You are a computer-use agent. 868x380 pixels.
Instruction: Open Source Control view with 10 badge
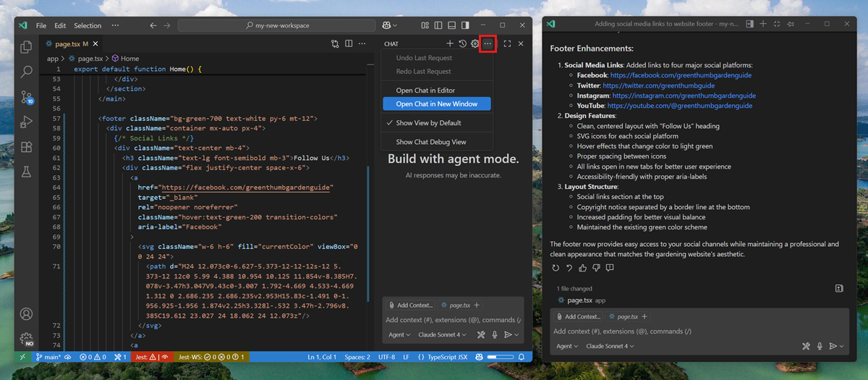point(26,97)
